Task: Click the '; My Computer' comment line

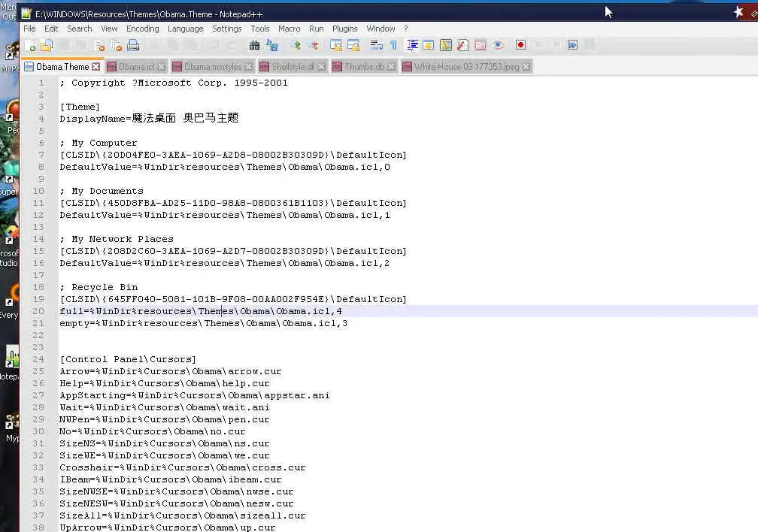Action: (99, 143)
